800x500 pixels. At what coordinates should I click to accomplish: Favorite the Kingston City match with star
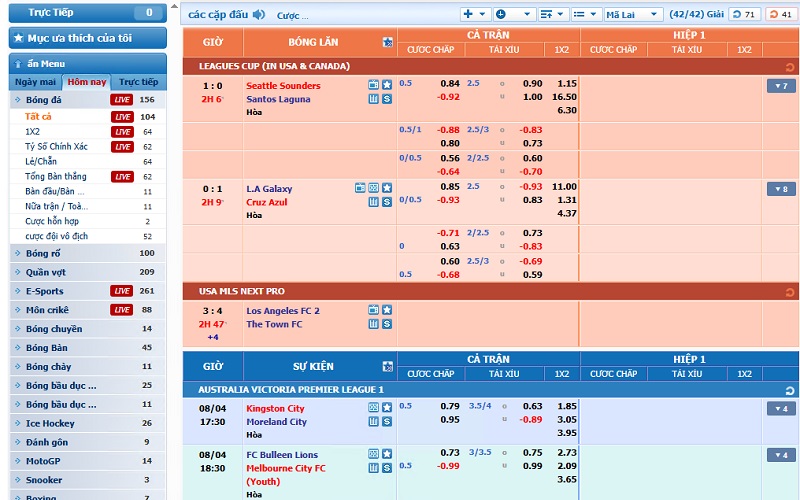click(x=387, y=408)
